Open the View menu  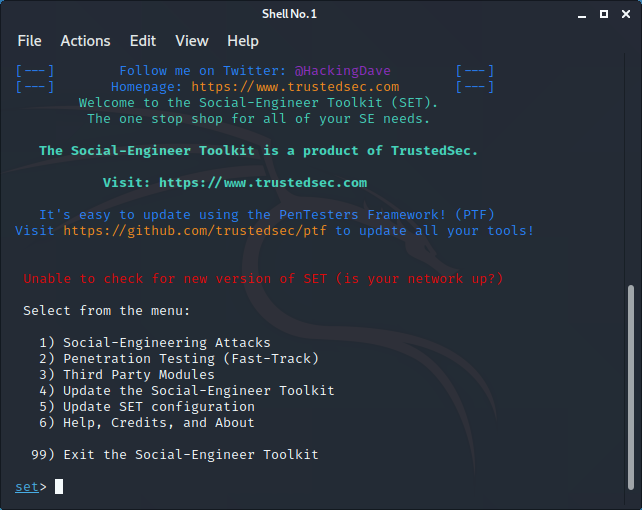[192, 41]
